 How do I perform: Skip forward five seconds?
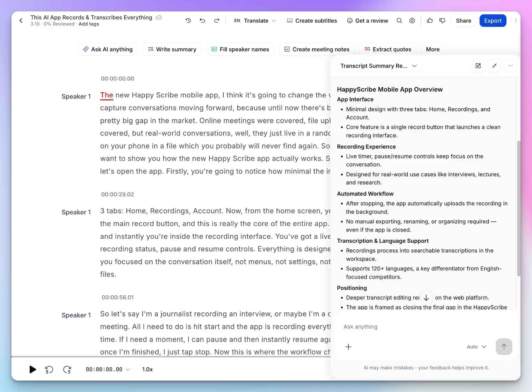tap(67, 369)
